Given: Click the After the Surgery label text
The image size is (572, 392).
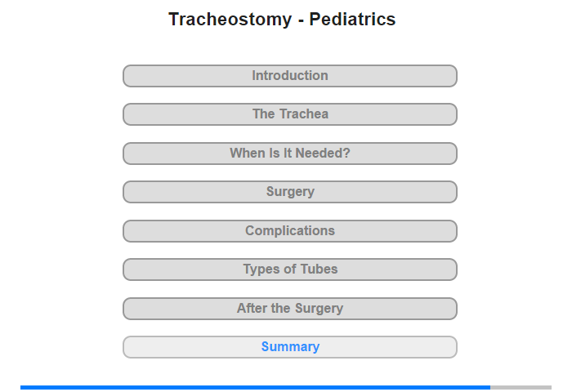Looking at the screenshot, I should point(290,308).
